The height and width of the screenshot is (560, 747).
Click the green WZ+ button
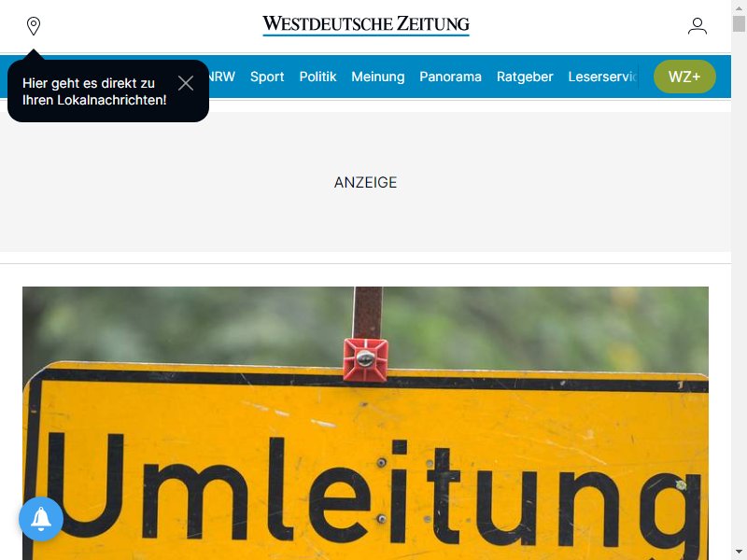click(x=684, y=77)
